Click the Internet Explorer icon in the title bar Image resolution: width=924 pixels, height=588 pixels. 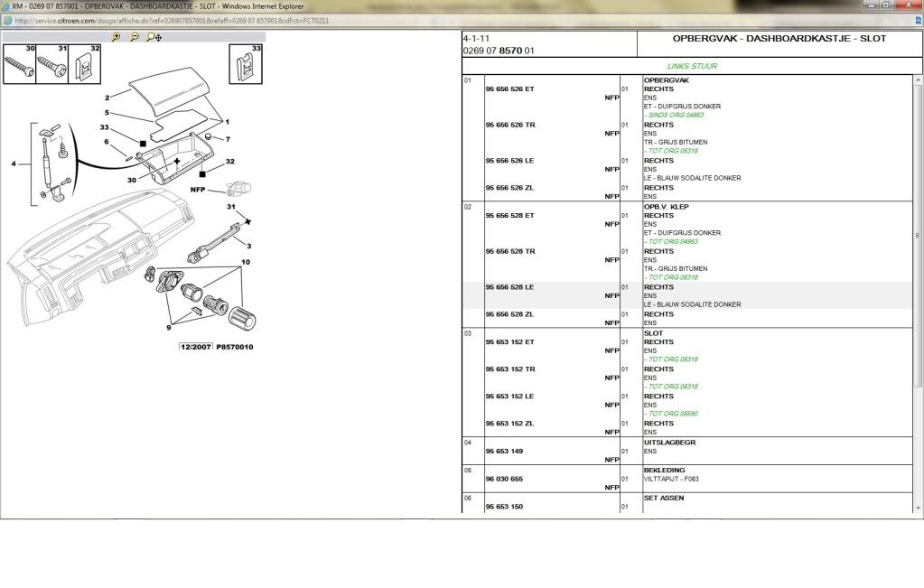click(x=5, y=6)
